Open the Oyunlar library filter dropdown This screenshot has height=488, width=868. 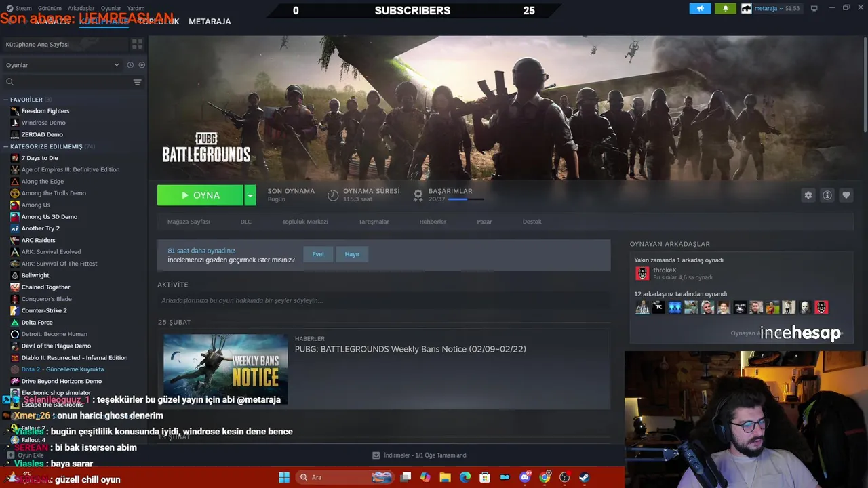point(62,65)
